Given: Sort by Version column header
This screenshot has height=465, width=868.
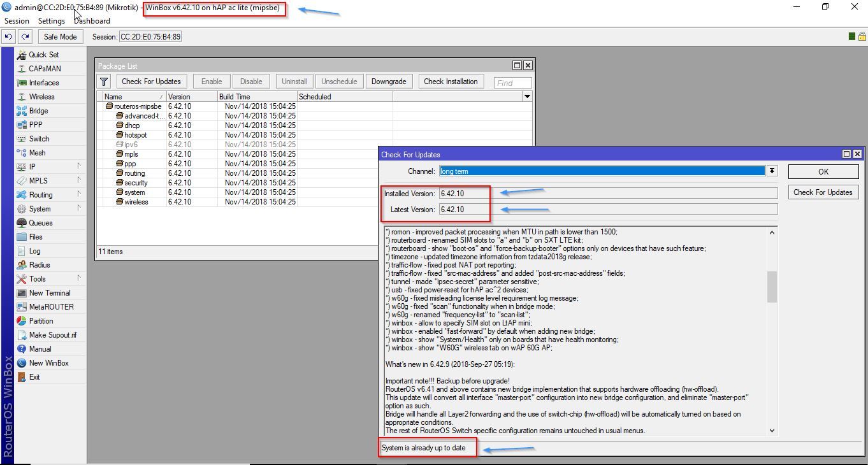Looking at the screenshot, I should (x=191, y=97).
